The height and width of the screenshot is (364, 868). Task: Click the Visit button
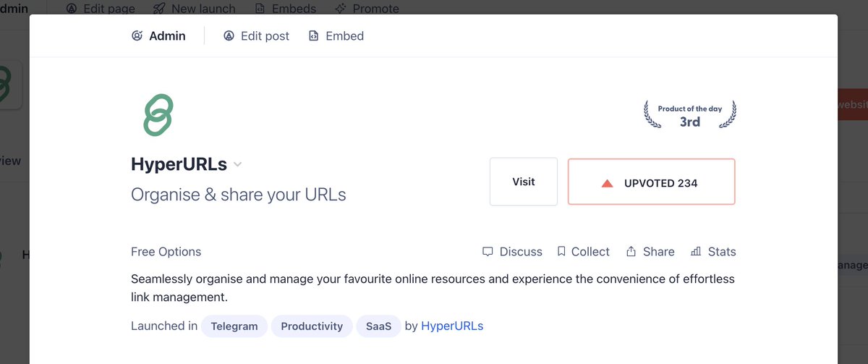click(524, 182)
